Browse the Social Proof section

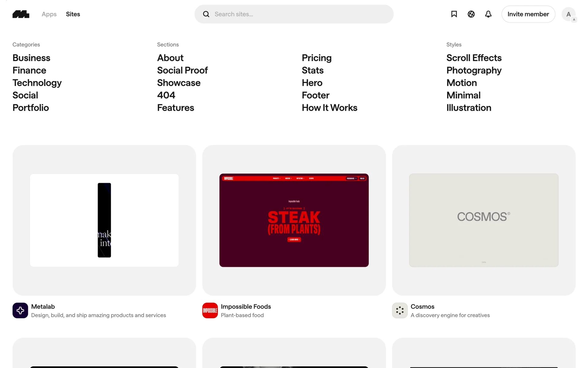click(182, 70)
